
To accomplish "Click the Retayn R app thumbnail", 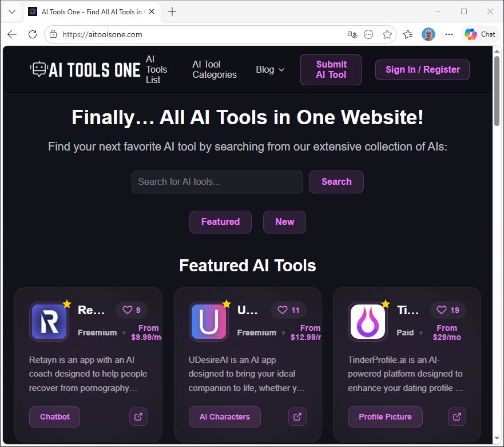I will click(x=49, y=321).
